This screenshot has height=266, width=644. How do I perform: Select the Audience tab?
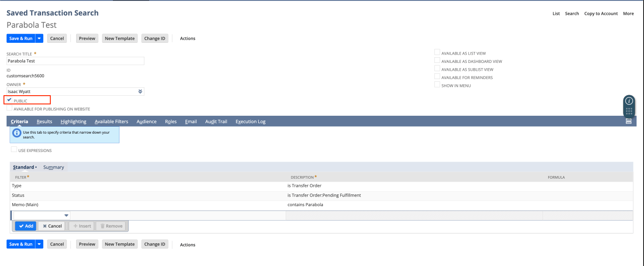(x=147, y=121)
